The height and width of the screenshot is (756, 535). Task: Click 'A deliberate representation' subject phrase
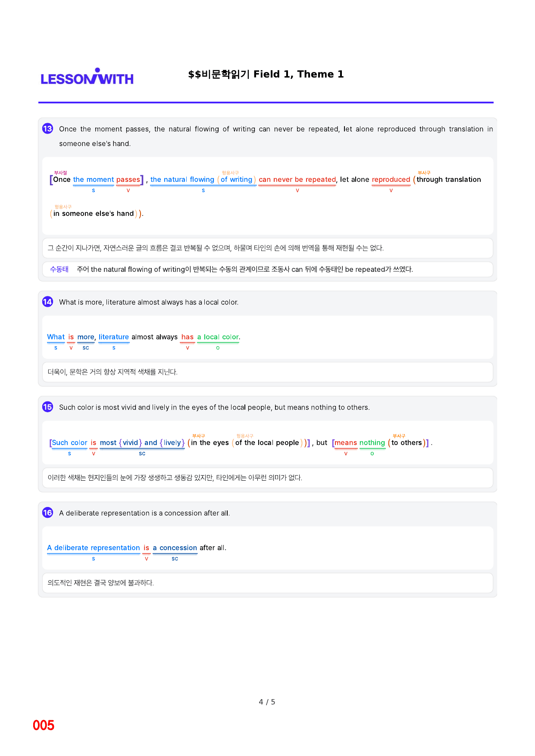click(94, 548)
